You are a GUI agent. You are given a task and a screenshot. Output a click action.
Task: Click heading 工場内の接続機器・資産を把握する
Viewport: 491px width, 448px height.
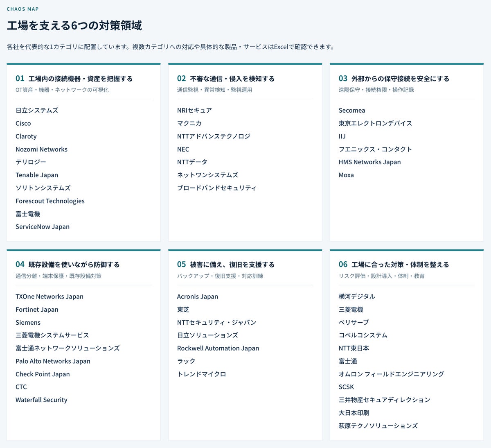pos(81,79)
